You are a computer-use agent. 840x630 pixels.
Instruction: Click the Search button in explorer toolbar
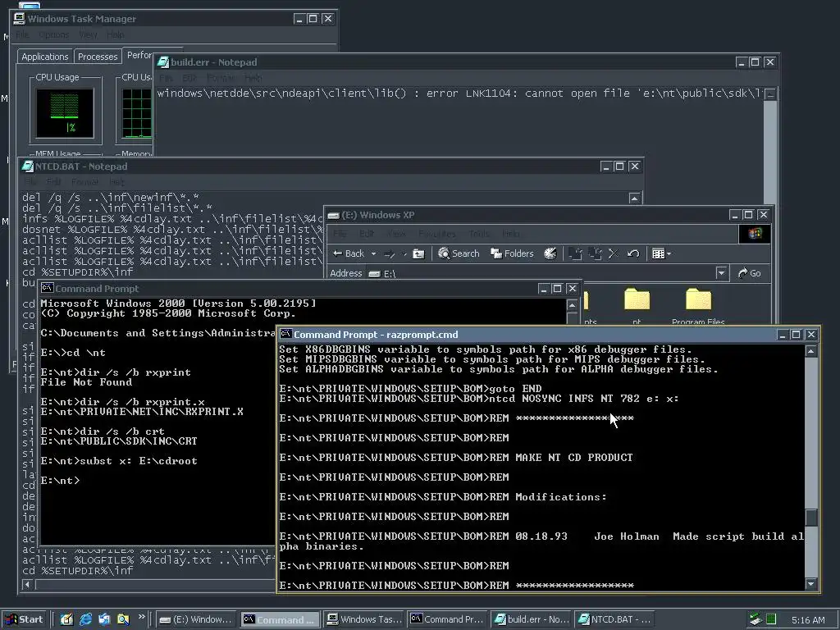(459, 253)
